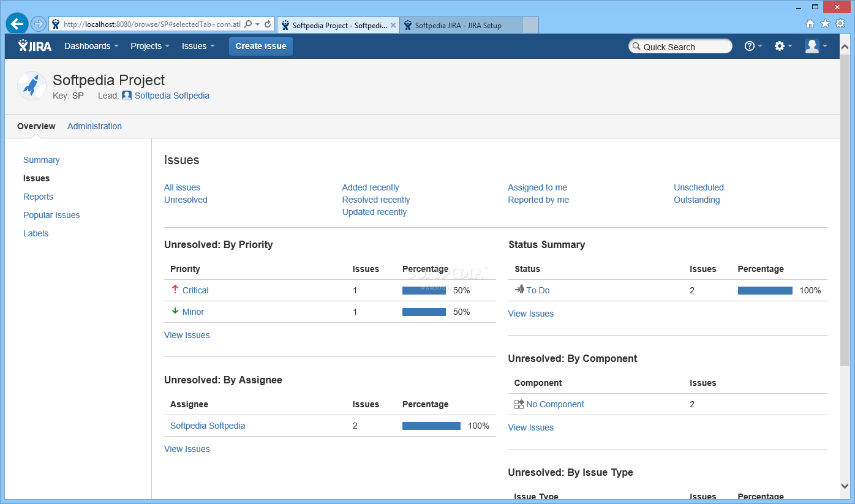This screenshot has height=504, width=855.
Task: Click the JIRA logo in header
Action: click(x=35, y=46)
